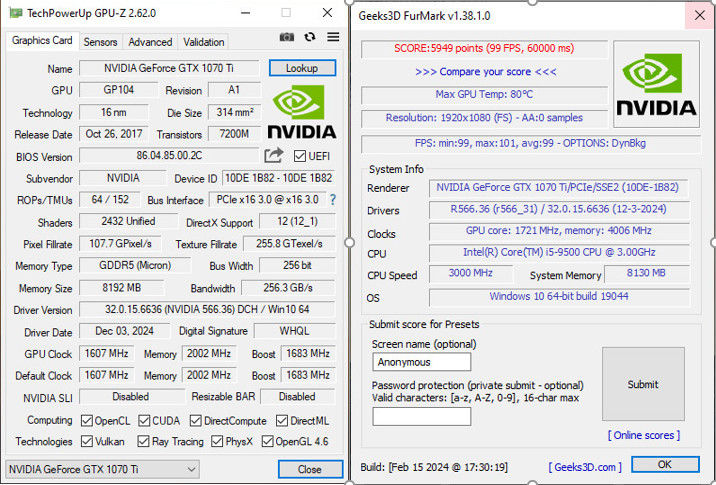Click the Pixel Fillrate 107.7 GPixel/s value

click(120, 243)
